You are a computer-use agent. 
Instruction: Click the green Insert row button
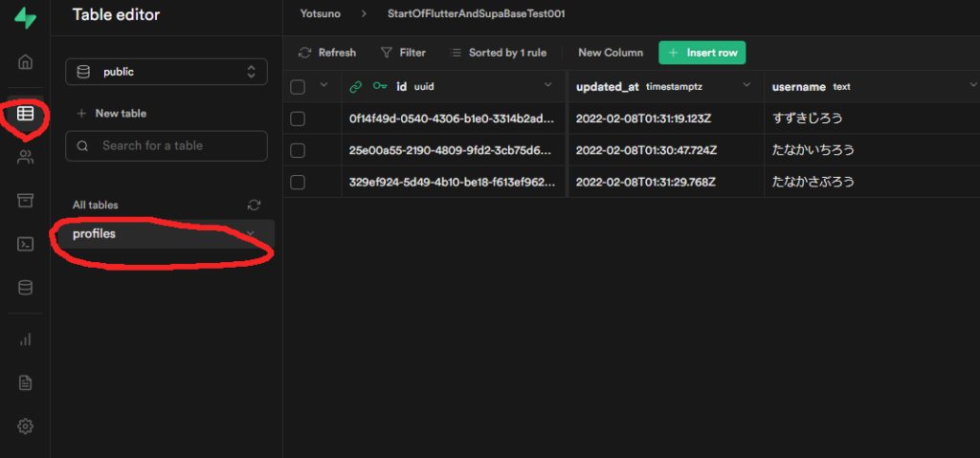pyautogui.click(x=702, y=53)
